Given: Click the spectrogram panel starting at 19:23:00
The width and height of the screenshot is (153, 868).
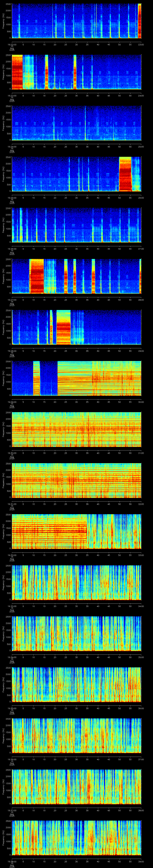Looking at the screenshot, I should coord(76,72).
